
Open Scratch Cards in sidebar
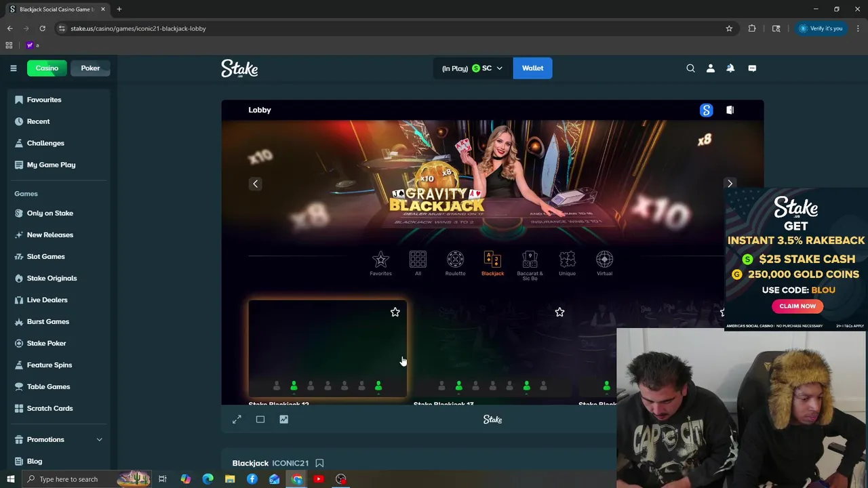coord(58,408)
